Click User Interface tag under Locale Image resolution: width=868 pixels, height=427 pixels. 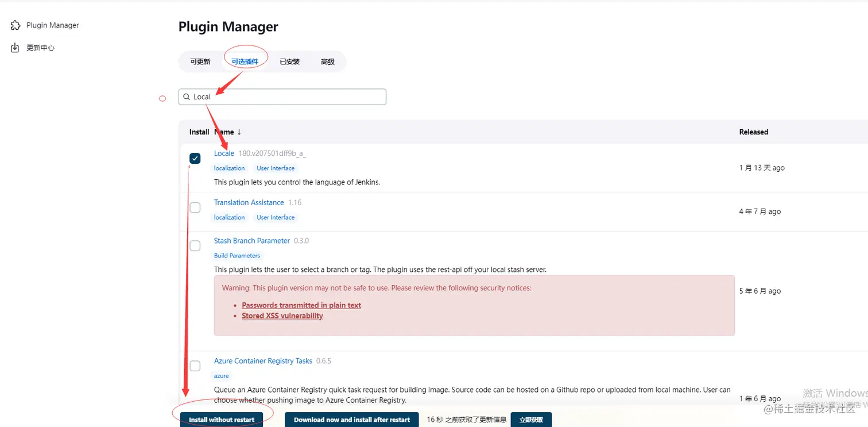point(276,168)
